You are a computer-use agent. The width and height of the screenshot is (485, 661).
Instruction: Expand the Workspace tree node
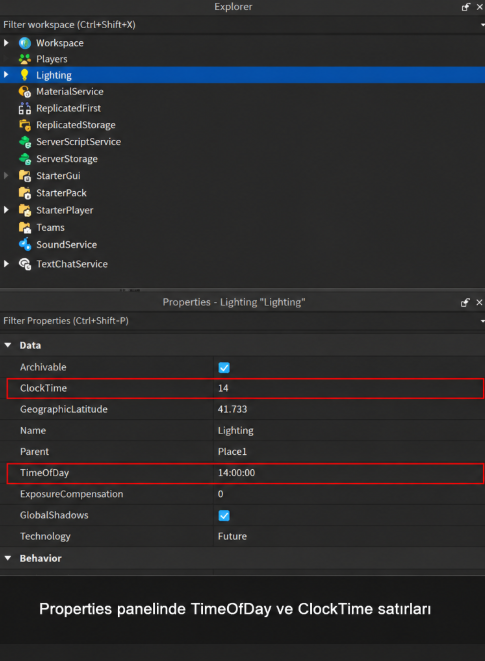click(6, 43)
